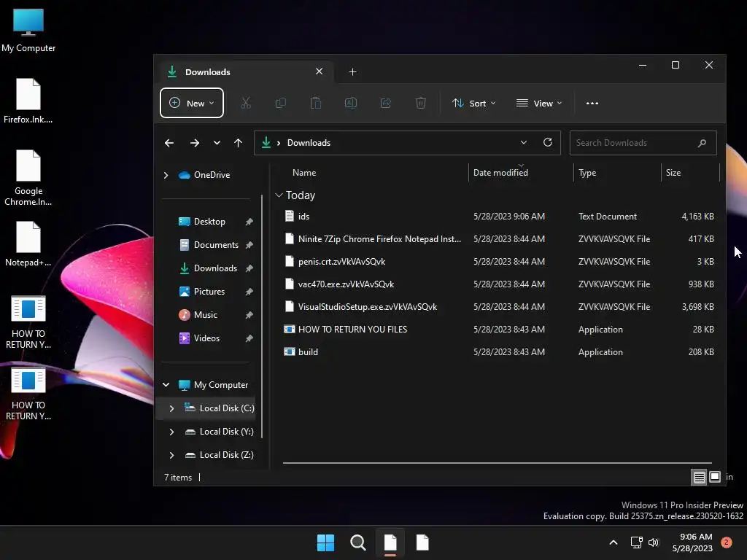Image resolution: width=747 pixels, height=560 pixels.
Task: Expand Local Disk (C:) node
Action: pos(171,408)
